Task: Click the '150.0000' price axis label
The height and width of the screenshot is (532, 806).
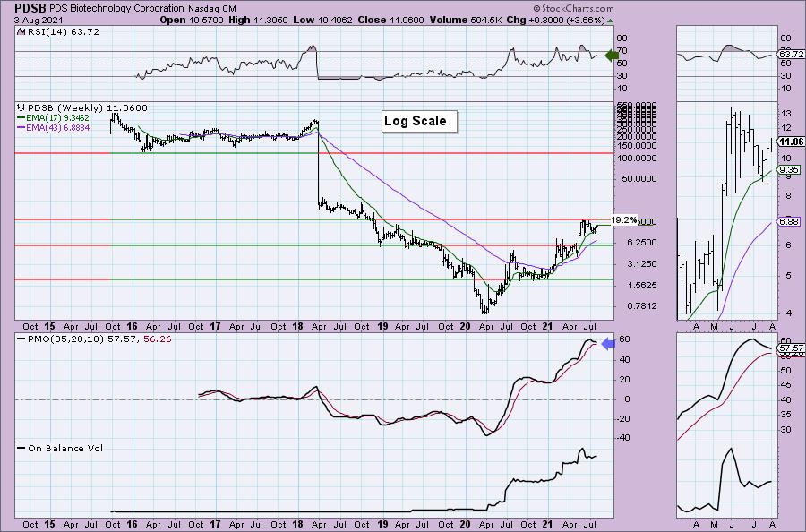Action: (x=637, y=145)
